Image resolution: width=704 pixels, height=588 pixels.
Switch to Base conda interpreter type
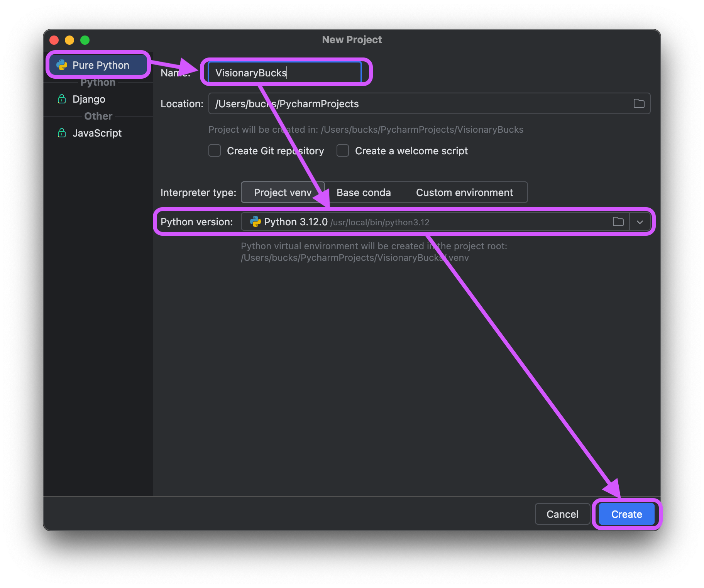click(x=364, y=193)
